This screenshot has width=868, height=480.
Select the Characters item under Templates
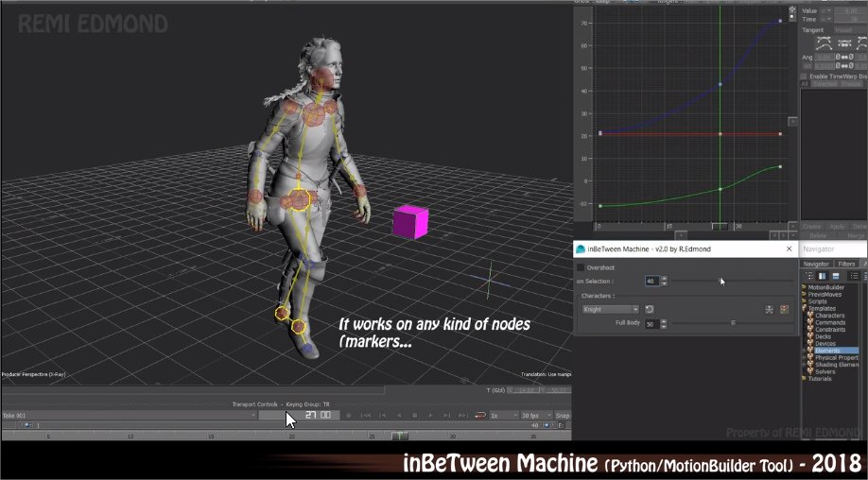pyautogui.click(x=830, y=316)
